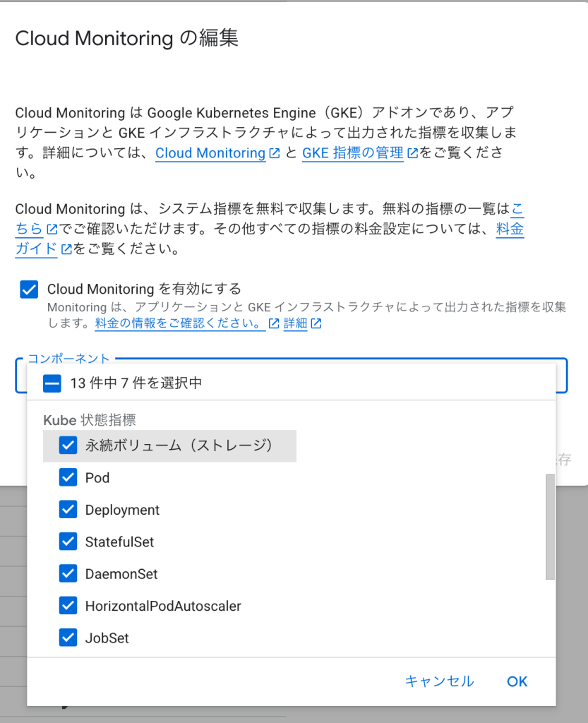588x723 pixels.
Task: Click the component list vertical scrollbar
Action: (x=550, y=527)
